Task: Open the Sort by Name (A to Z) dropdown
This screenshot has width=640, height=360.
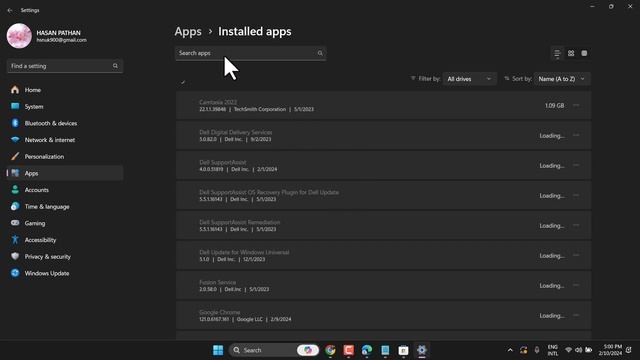Action: (x=562, y=79)
